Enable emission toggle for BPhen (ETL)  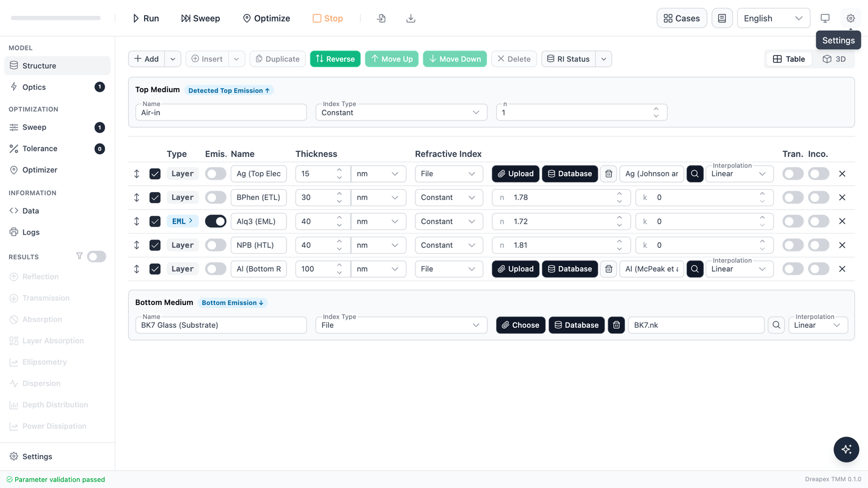(x=215, y=198)
